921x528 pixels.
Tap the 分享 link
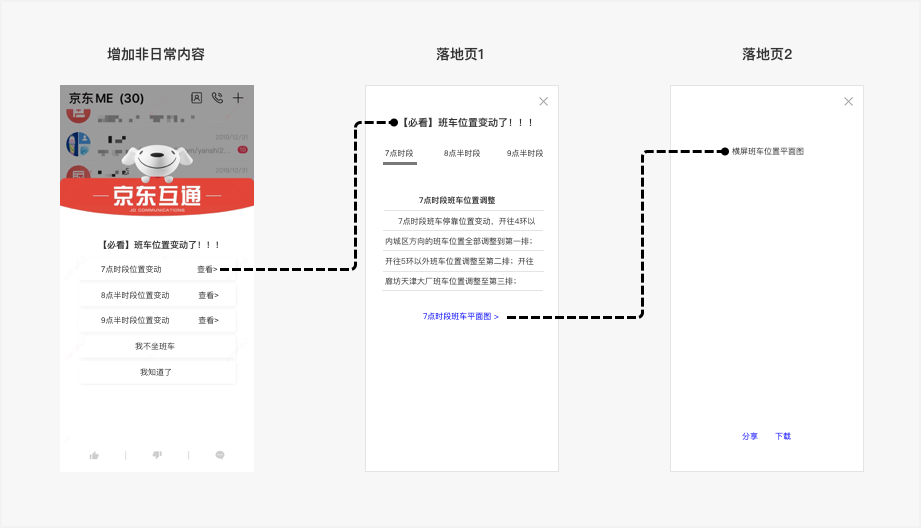click(x=749, y=436)
